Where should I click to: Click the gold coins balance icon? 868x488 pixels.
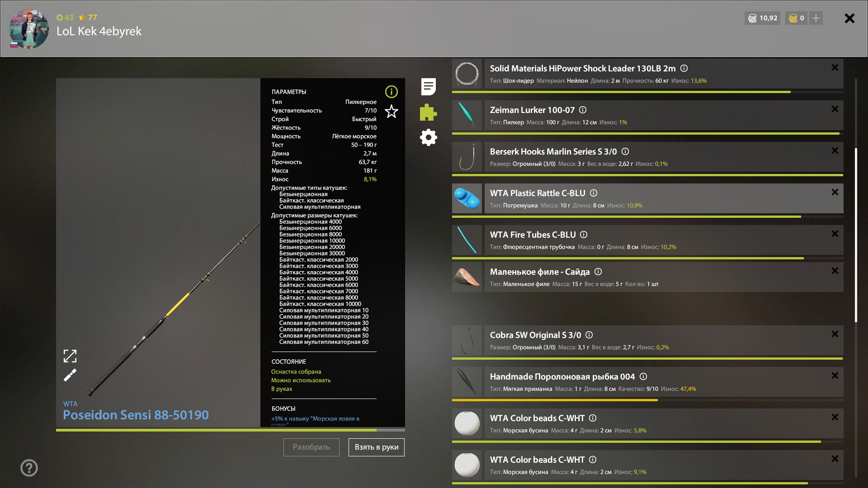pyautogui.click(x=793, y=18)
